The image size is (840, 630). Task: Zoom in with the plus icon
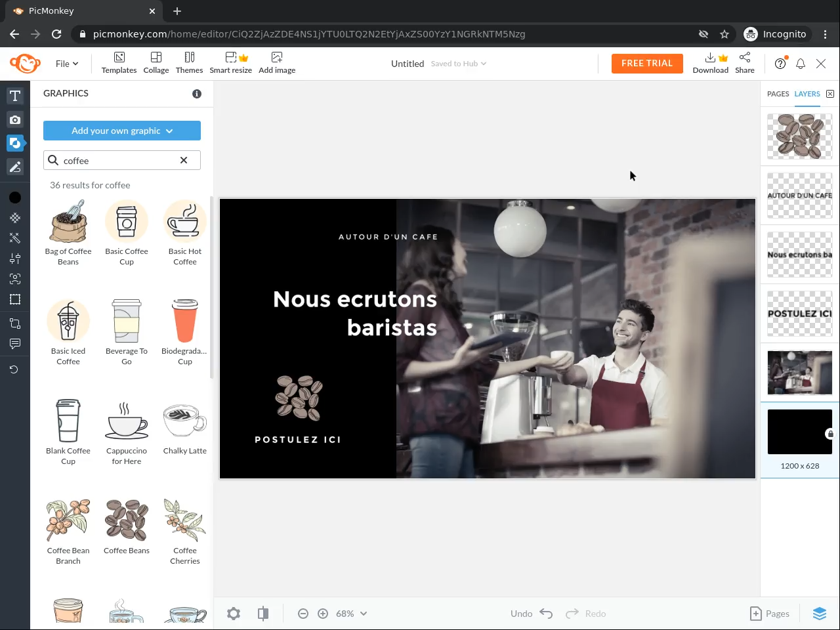pyautogui.click(x=323, y=614)
